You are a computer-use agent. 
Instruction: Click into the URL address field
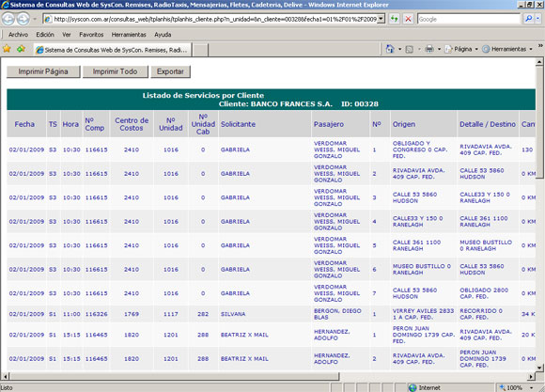pyautogui.click(x=215, y=19)
